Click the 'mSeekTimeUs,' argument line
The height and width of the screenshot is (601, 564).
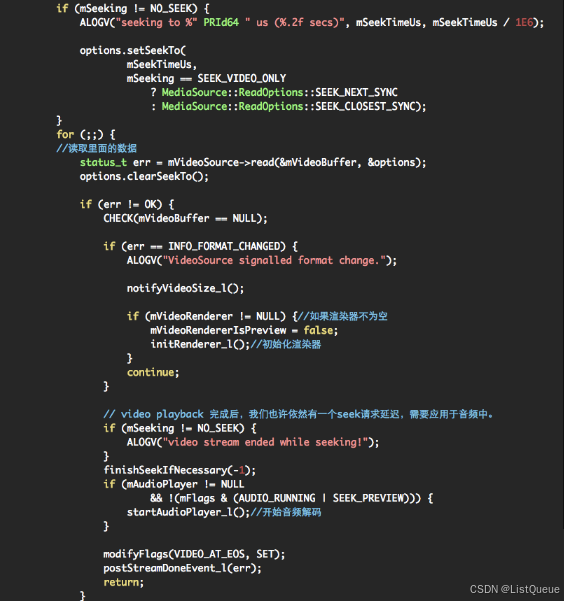click(x=162, y=64)
